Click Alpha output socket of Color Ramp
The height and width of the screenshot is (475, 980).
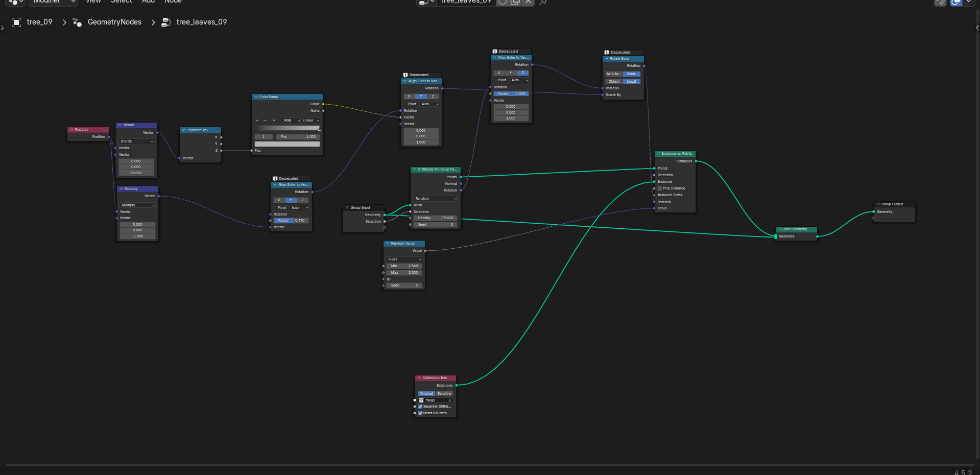point(323,111)
